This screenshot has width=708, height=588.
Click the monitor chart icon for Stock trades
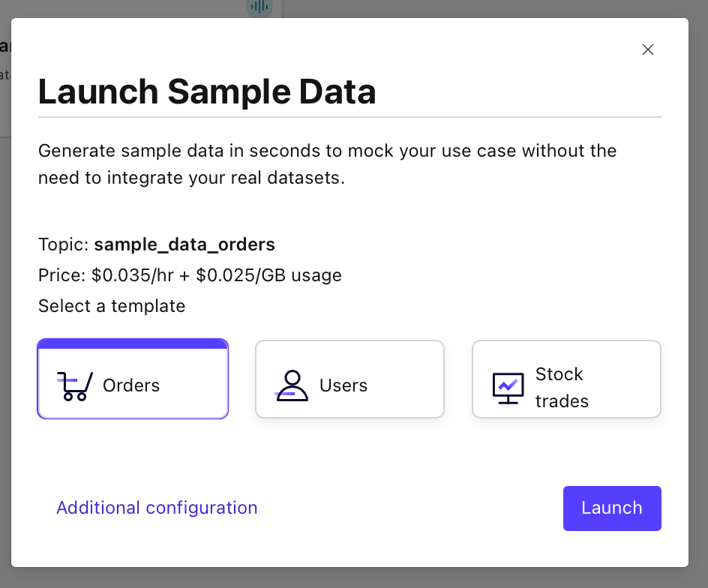(x=508, y=387)
